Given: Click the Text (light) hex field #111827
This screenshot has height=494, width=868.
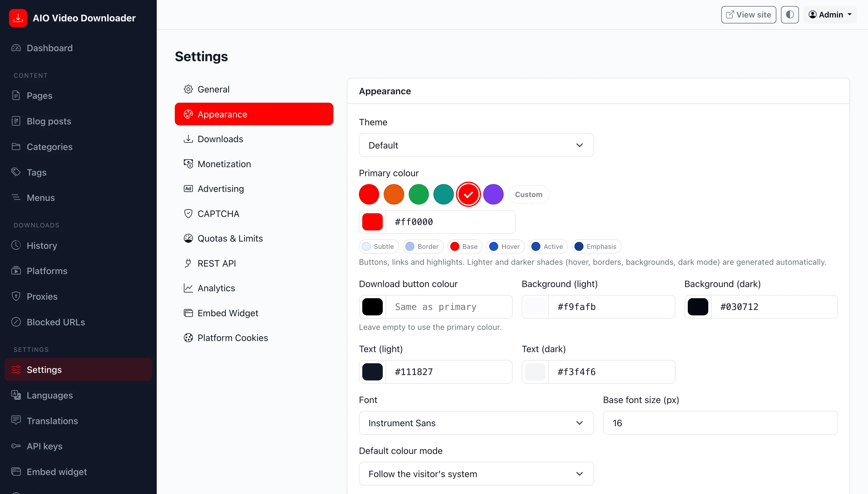Looking at the screenshot, I should coord(449,372).
